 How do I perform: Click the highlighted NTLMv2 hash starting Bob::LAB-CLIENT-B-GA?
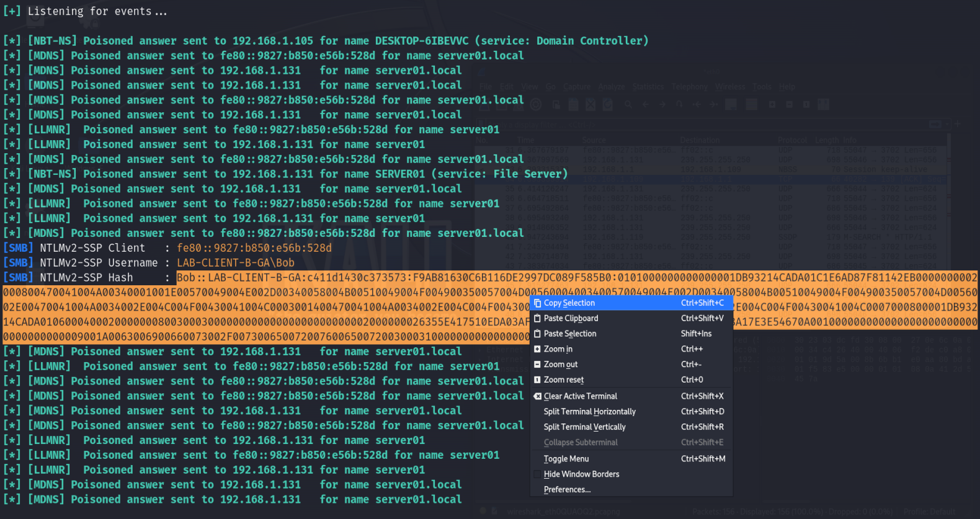(x=490, y=308)
